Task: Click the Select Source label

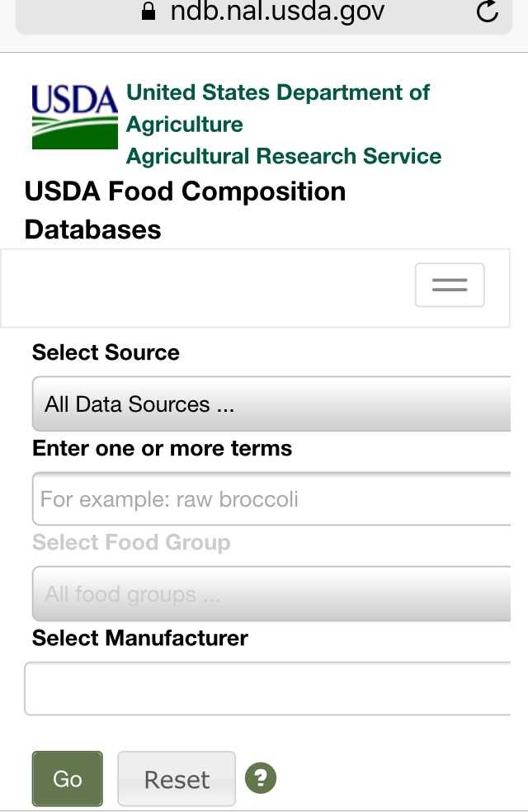Action: pyautogui.click(x=106, y=352)
